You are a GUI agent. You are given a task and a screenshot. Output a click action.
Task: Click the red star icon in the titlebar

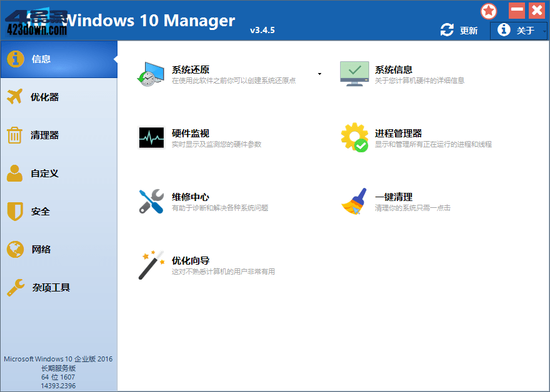[x=489, y=11]
